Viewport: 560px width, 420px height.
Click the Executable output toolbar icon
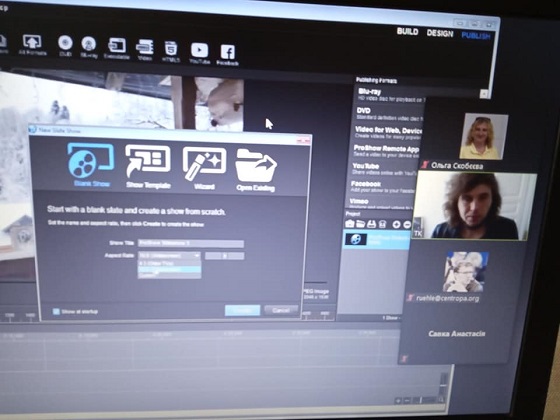[x=117, y=49]
